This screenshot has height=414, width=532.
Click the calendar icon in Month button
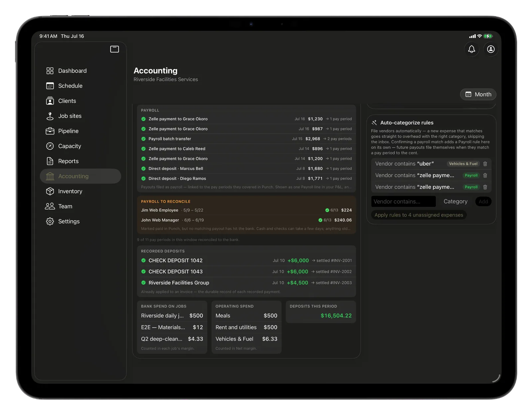pyautogui.click(x=468, y=94)
